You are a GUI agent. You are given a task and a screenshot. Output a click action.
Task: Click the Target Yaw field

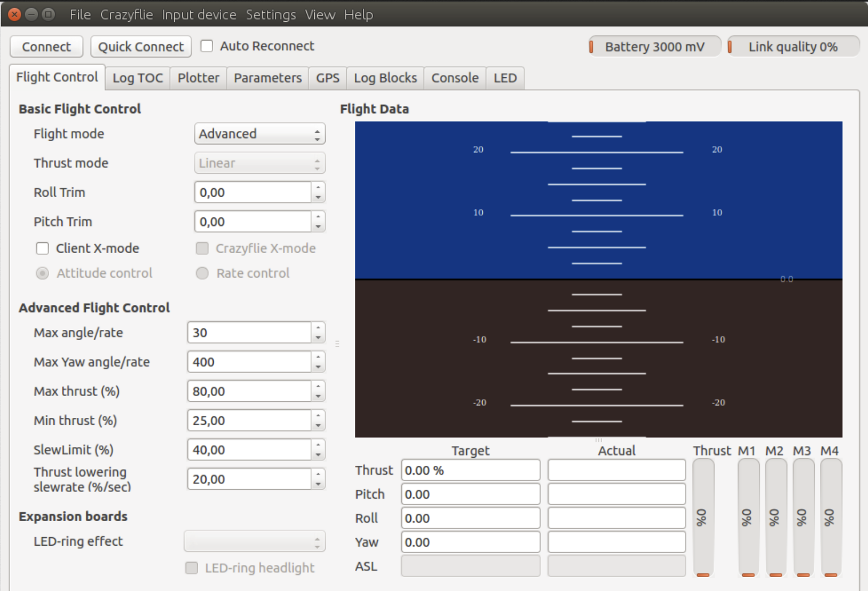470,543
